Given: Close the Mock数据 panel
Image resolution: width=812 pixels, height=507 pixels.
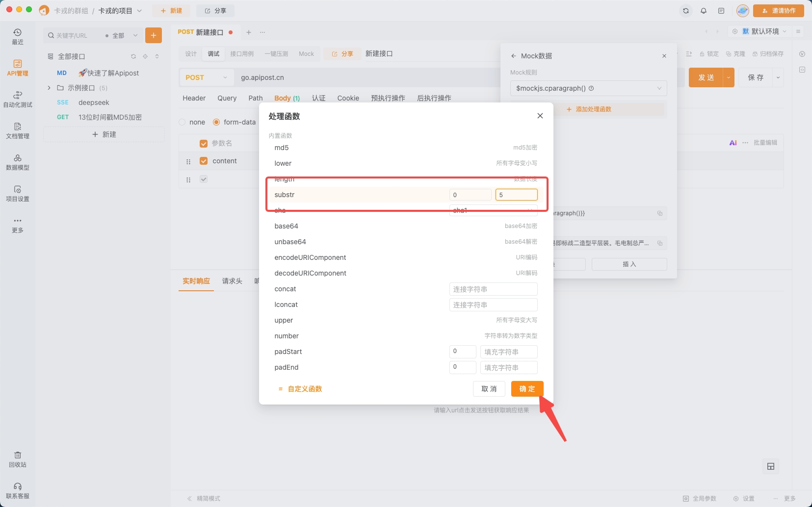Looking at the screenshot, I should pyautogui.click(x=664, y=56).
